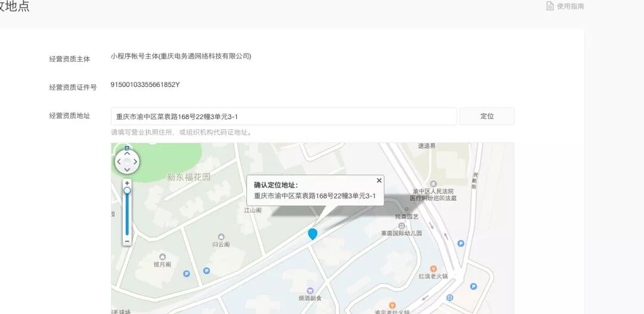Image resolution: width=644 pixels, height=314 pixels.
Task: Click the 江山阁 map label
Action: tap(253, 210)
